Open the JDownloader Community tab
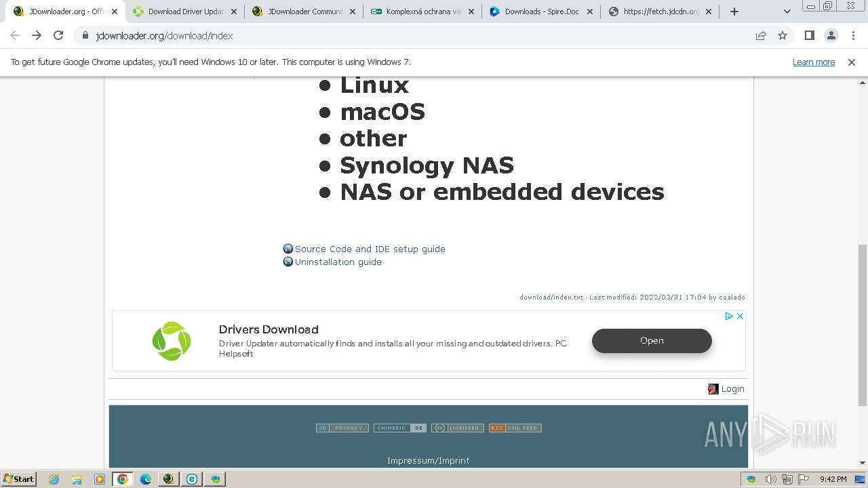 coord(298,12)
